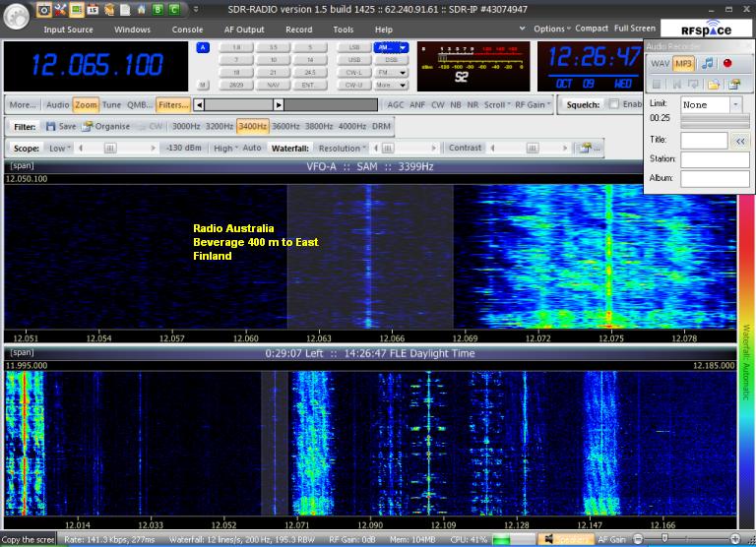Select CW-U mode
The image size is (756, 547).
pyautogui.click(x=354, y=85)
